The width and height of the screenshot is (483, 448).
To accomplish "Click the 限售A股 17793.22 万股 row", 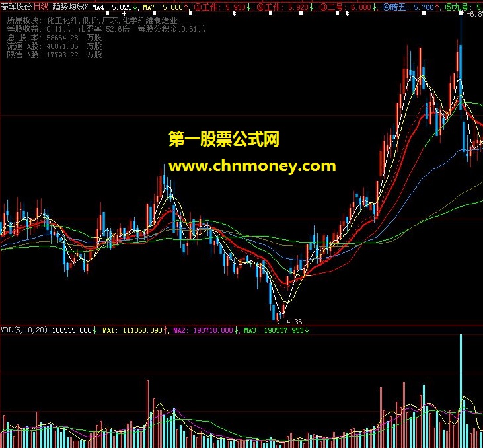I will coord(55,55).
